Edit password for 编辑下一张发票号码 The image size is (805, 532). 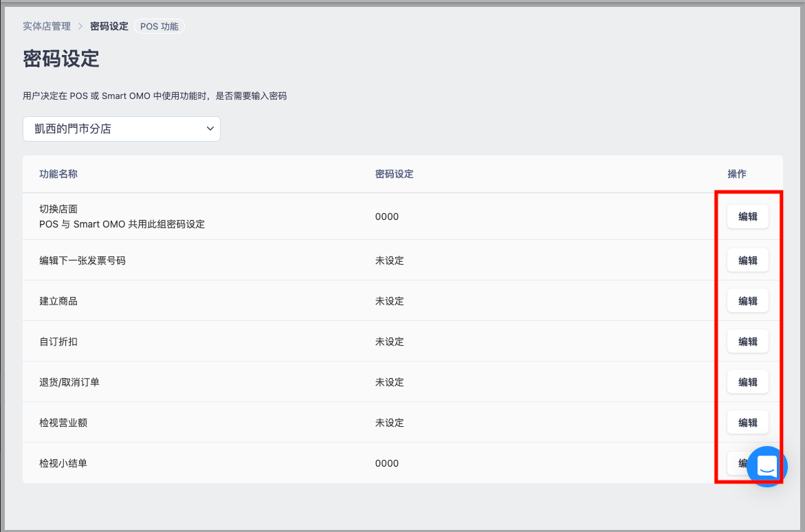(x=747, y=261)
